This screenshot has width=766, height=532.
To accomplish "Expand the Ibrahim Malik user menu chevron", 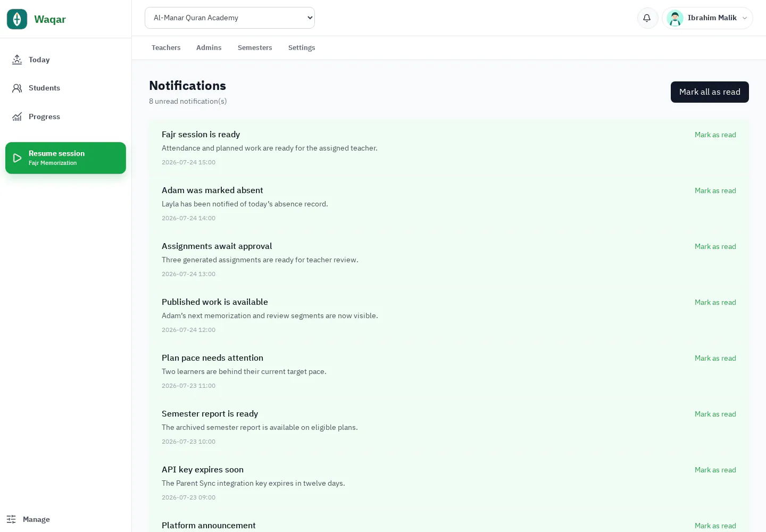I will click(x=745, y=18).
